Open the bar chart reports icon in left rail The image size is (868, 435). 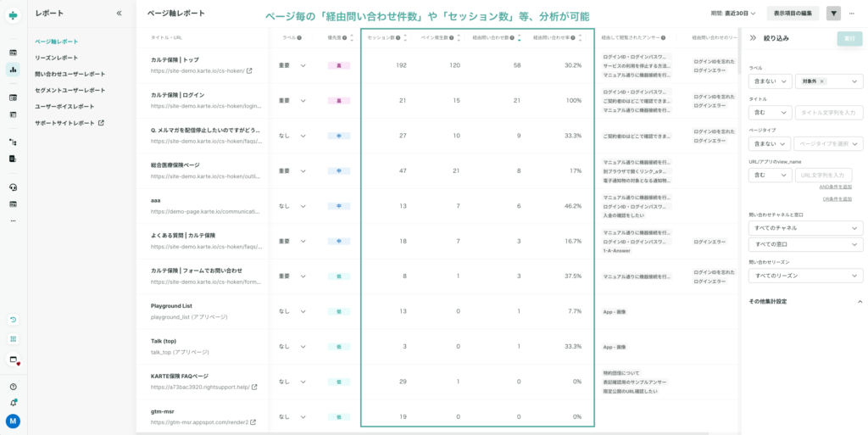(13, 70)
